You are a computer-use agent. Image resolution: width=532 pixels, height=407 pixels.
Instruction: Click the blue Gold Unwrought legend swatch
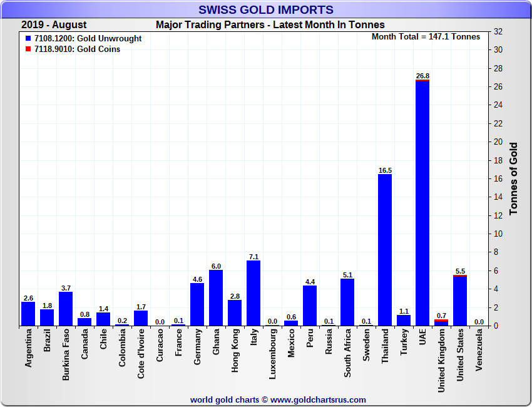28,39
